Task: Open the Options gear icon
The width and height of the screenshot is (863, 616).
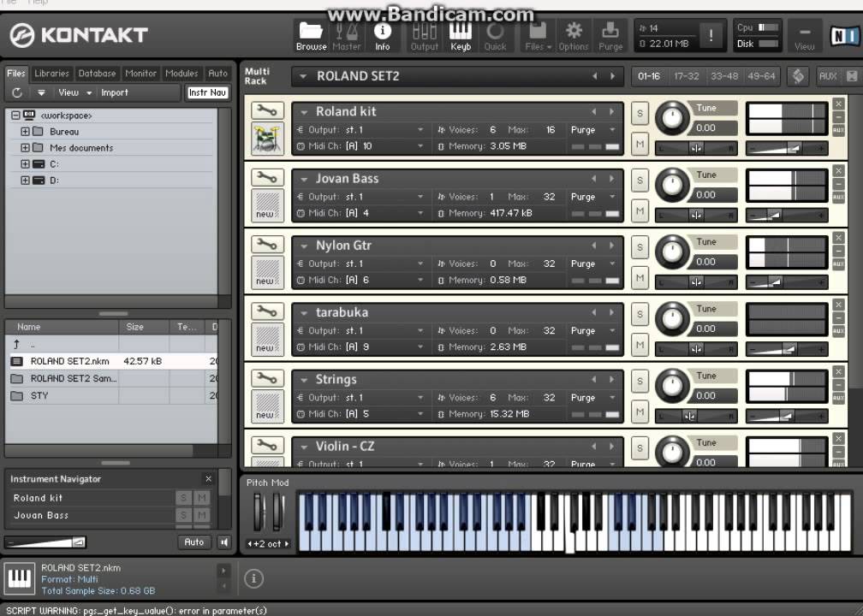Action: tap(574, 36)
